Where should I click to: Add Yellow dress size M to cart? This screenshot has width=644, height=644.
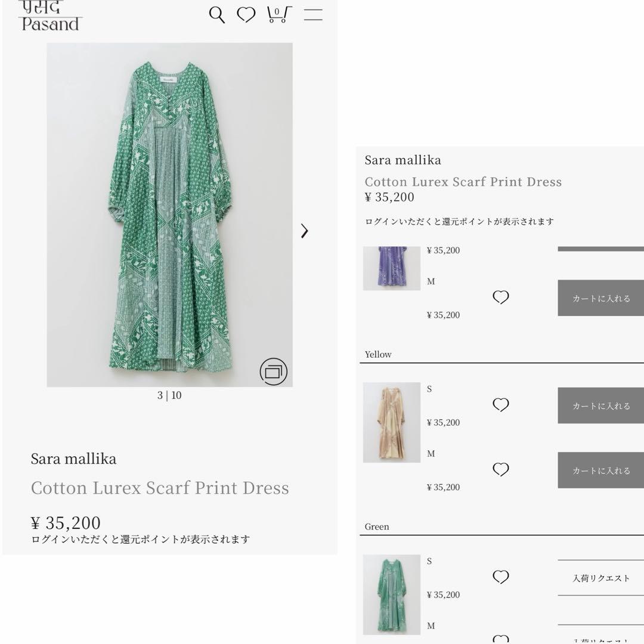pos(600,470)
